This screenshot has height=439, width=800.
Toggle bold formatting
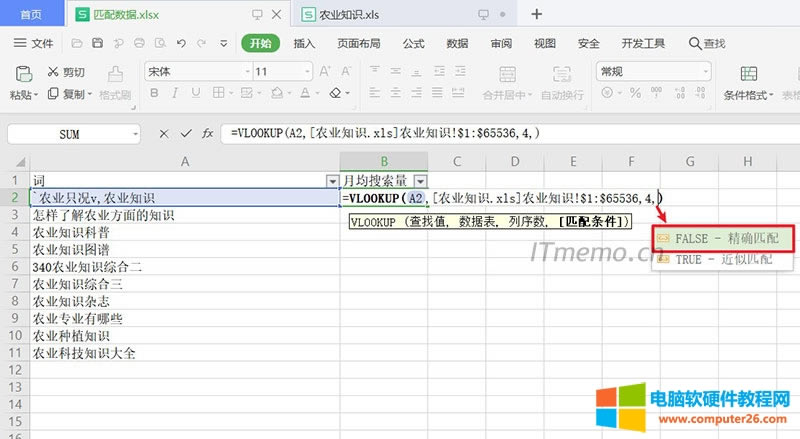[x=154, y=93]
